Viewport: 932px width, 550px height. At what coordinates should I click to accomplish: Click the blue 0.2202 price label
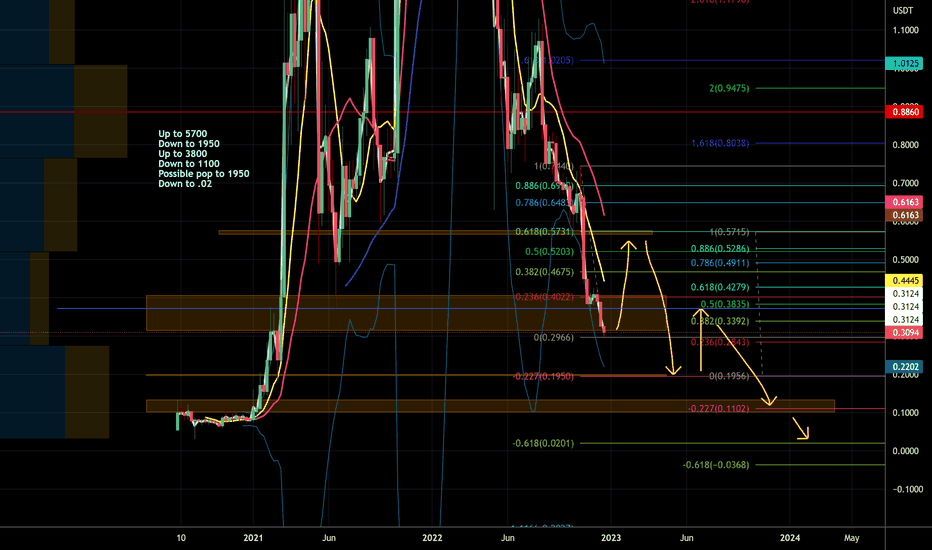coord(904,367)
